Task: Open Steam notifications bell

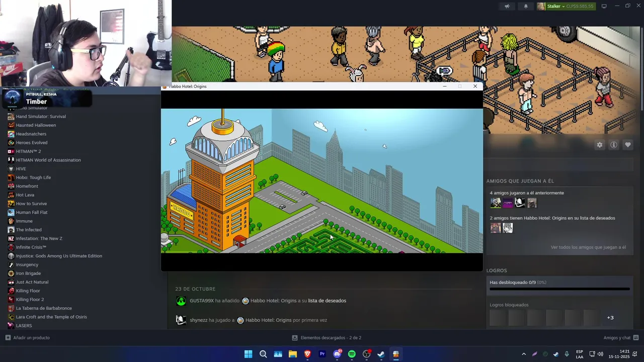Action: (526, 6)
